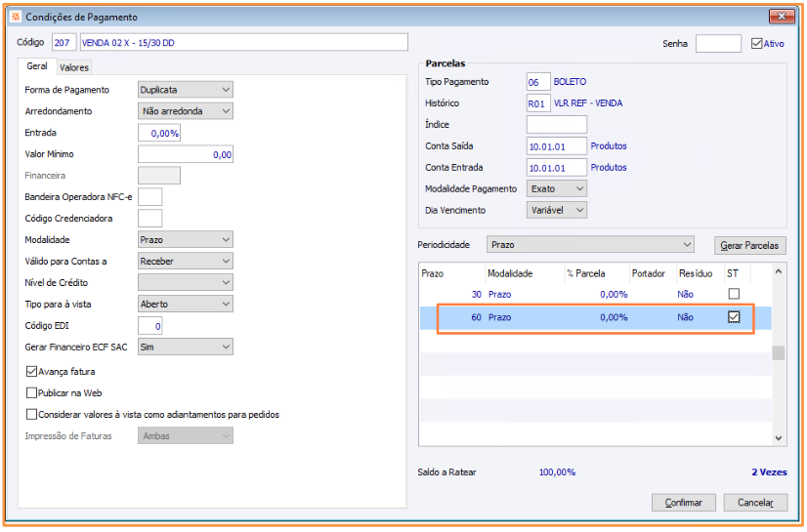Click the list scroll down arrow
The height and width of the screenshot is (532, 807).
778,438
